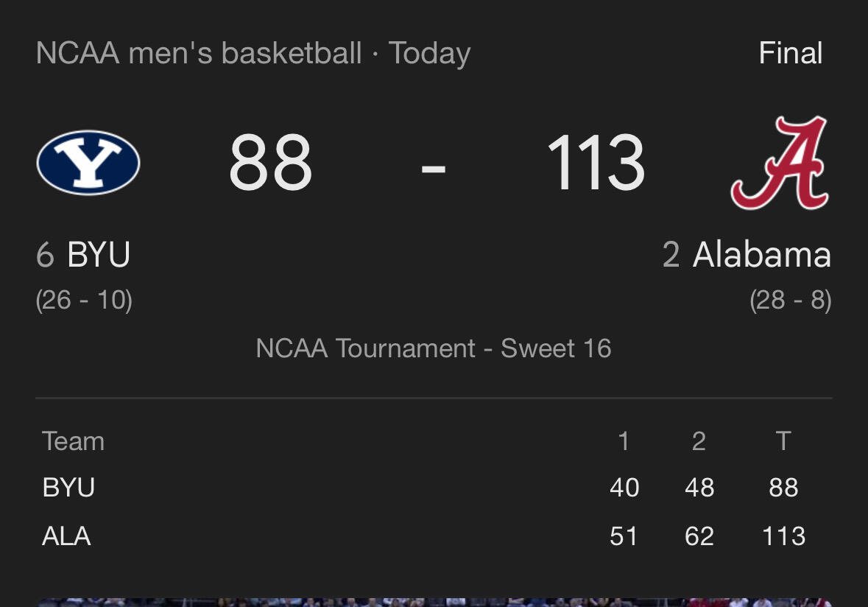The height and width of the screenshot is (607, 868).
Task: Click the Team column header
Action: [x=73, y=441]
